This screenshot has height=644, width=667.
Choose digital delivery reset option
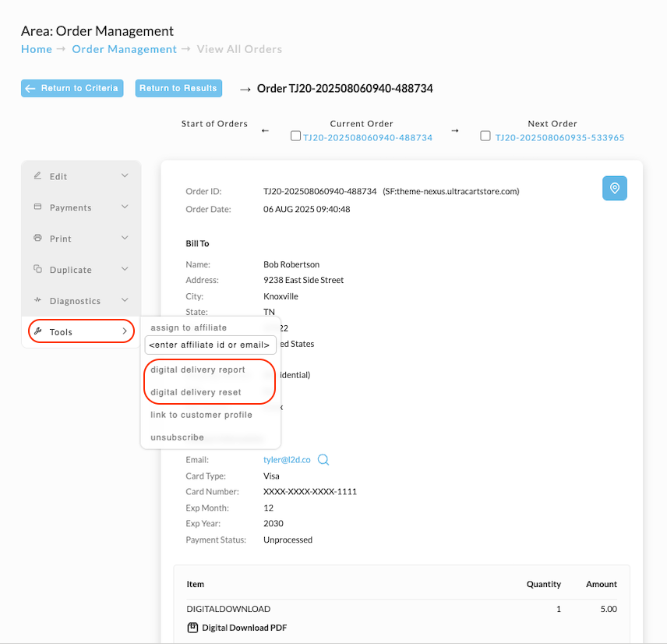pos(196,392)
